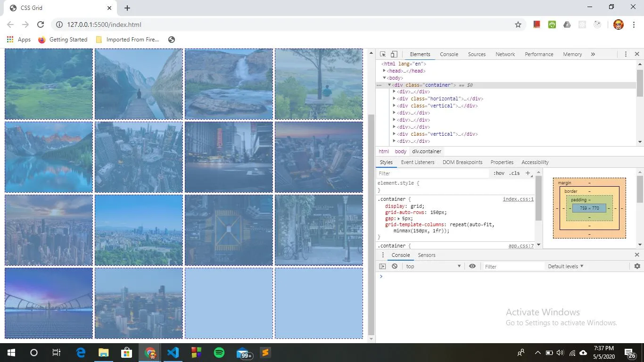Open the Default levels dropdown
Viewport: 644px width, 362px height.
565,266
